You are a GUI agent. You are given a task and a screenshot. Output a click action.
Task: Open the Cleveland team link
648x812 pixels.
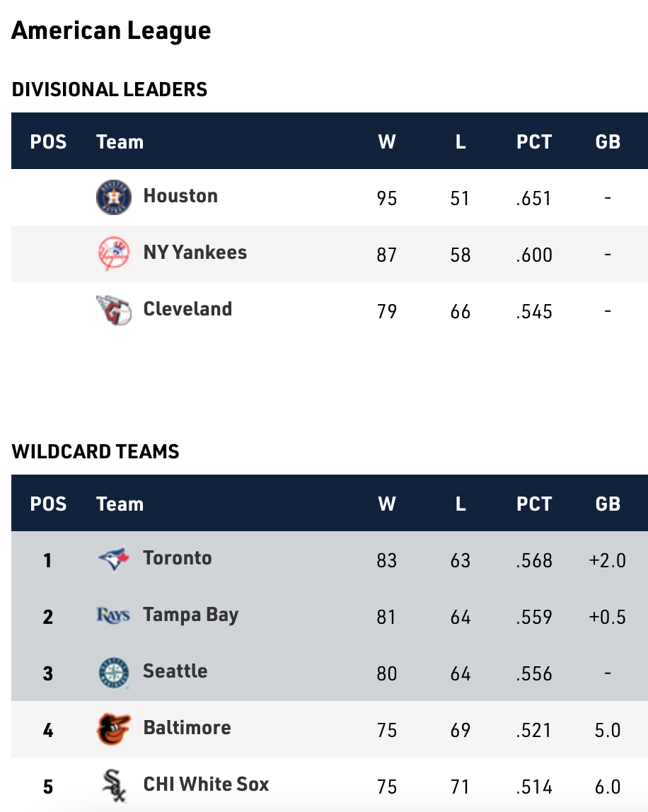(x=187, y=309)
